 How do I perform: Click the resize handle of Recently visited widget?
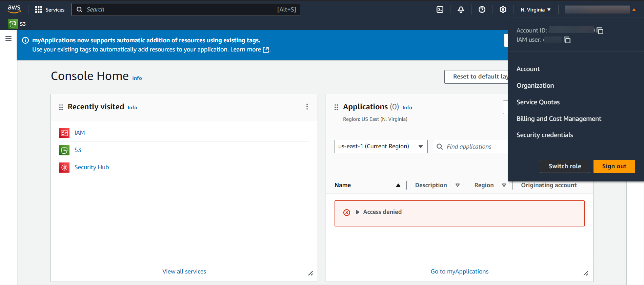(x=310, y=273)
